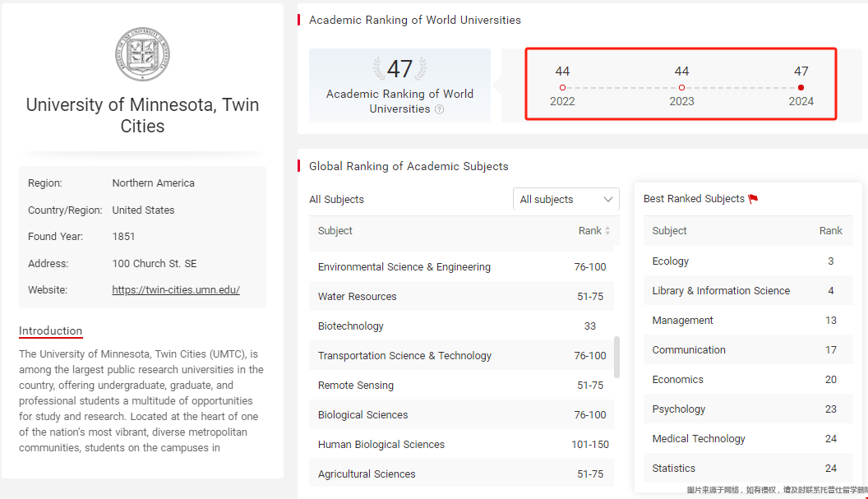Screen dimensions: 868x499
Task: Click the subject list scrollbar thumb
Action: point(616,358)
